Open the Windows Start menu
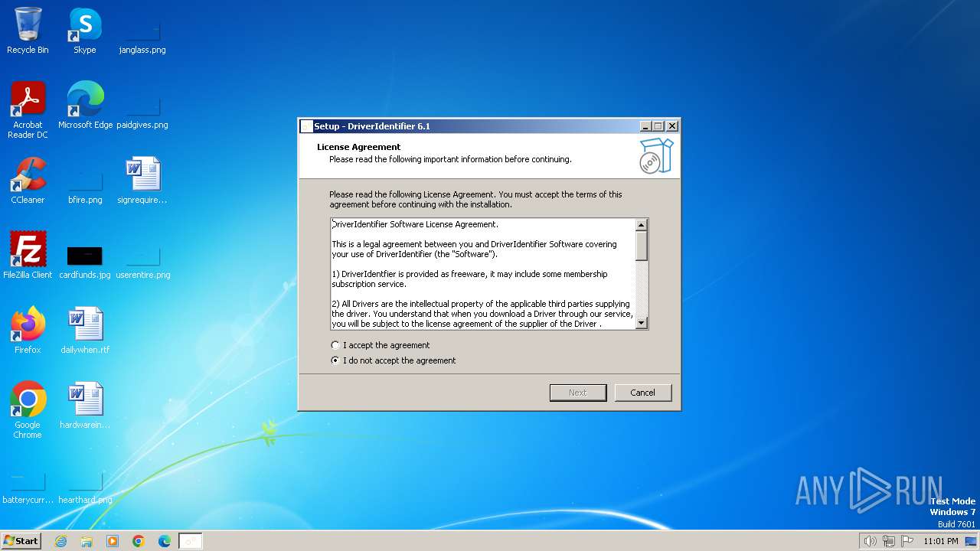Screen dimensions: 980x551 pos(21,541)
